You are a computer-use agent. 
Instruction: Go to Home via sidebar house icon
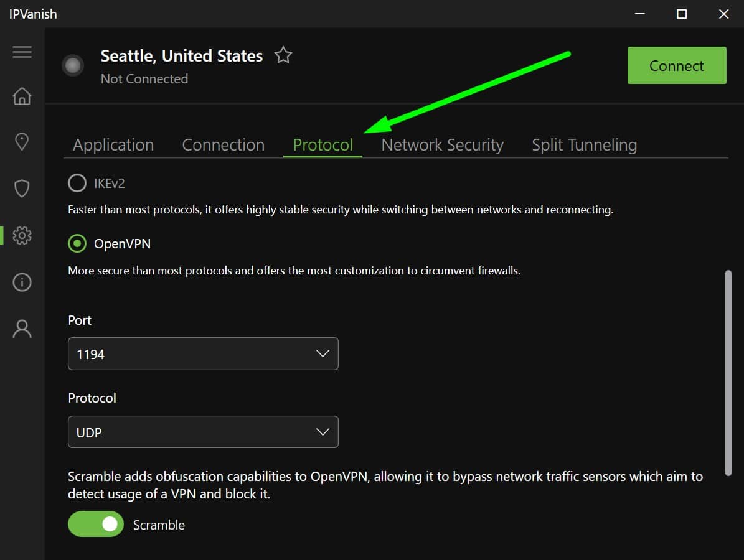pos(22,96)
